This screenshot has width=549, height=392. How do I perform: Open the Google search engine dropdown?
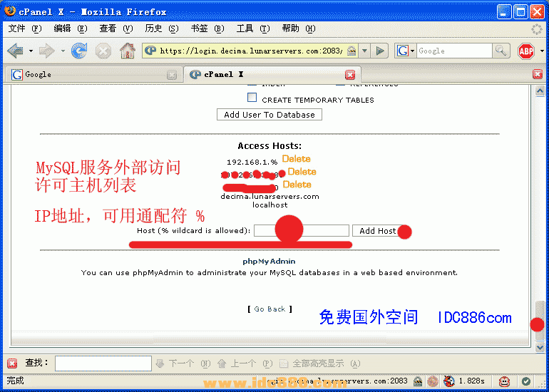pyautogui.click(x=406, y=51)
